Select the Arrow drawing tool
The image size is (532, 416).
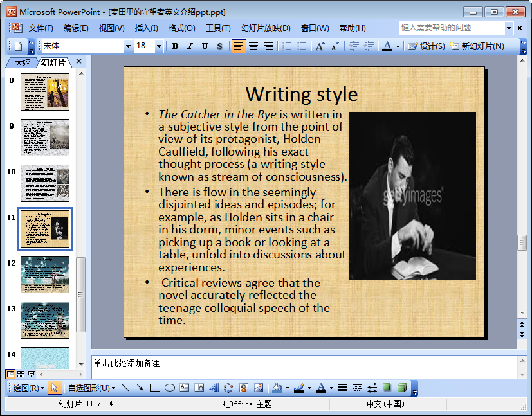pos(140,388)
